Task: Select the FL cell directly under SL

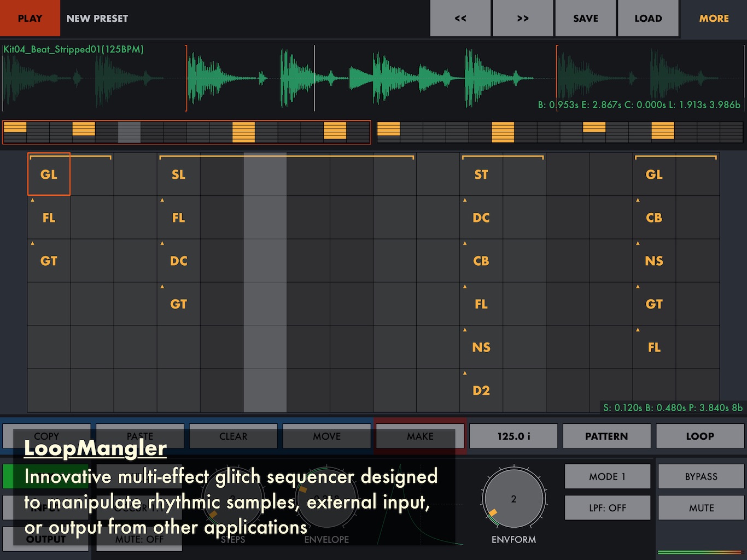Action: point(178,218)
